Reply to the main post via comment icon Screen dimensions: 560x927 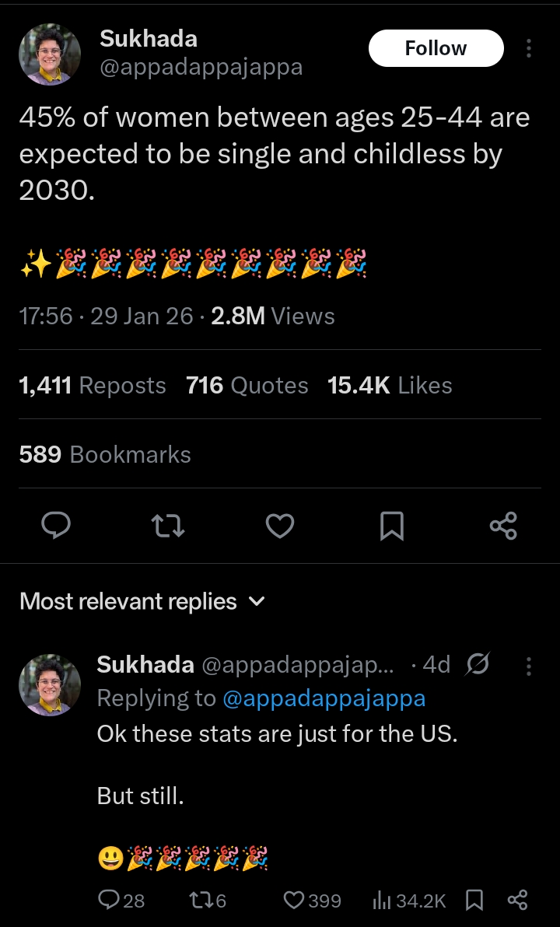(56, 526)
